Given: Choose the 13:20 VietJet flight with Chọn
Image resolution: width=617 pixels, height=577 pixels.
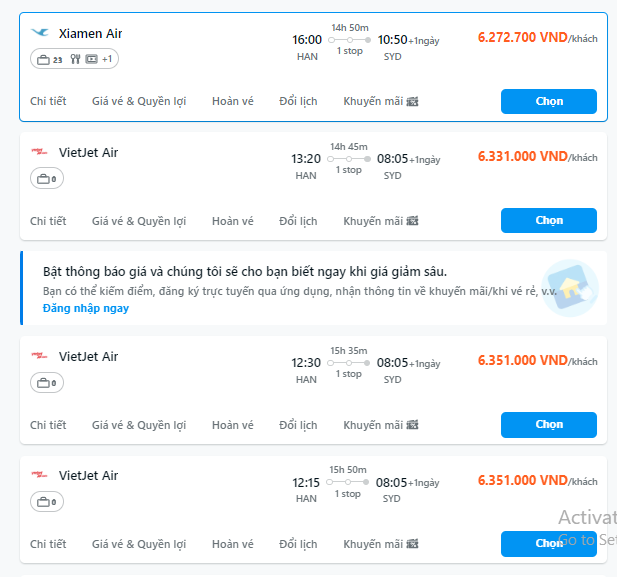Looking at the screenshot, I should 549,220.
